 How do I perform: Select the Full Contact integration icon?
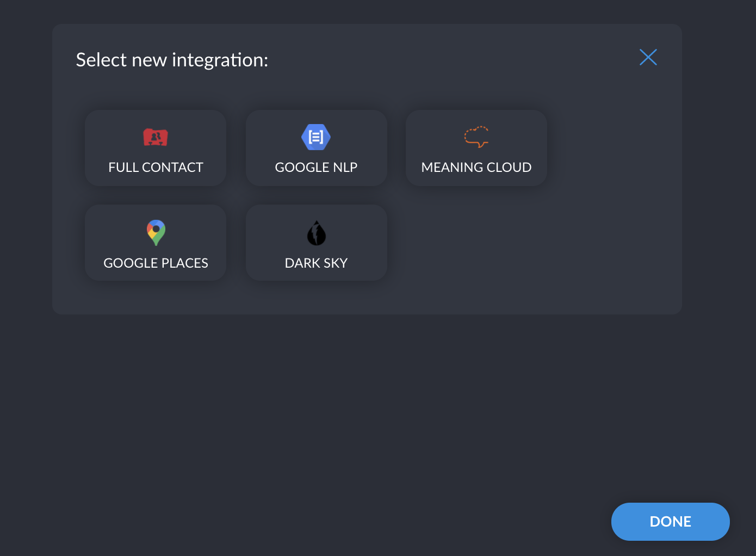(x=156, y=137)
